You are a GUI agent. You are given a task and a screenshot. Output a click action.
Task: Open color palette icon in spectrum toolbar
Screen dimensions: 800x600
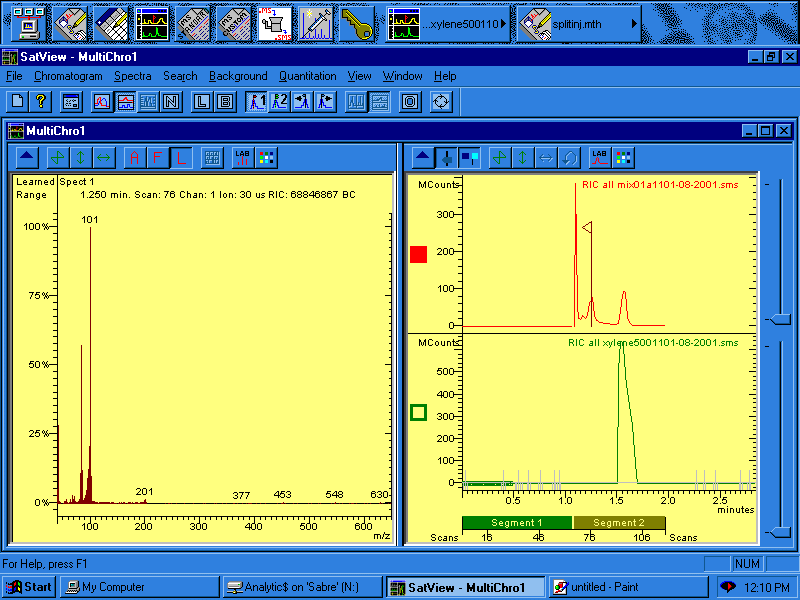click(x=266, y=158)
